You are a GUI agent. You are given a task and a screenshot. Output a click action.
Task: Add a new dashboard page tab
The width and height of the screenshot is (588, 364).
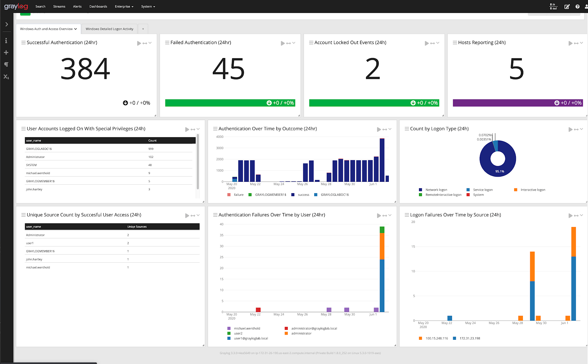click(x=143, y=29)
